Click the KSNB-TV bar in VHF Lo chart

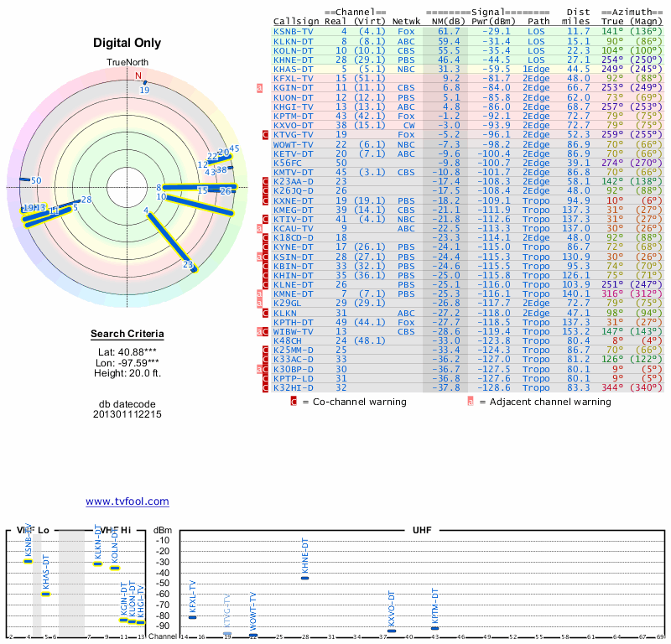28,561
